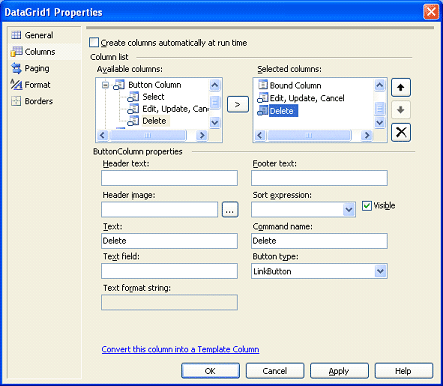Open the General page icon
The height and width of the screenshot is (386, 443).
pos(16,35)
